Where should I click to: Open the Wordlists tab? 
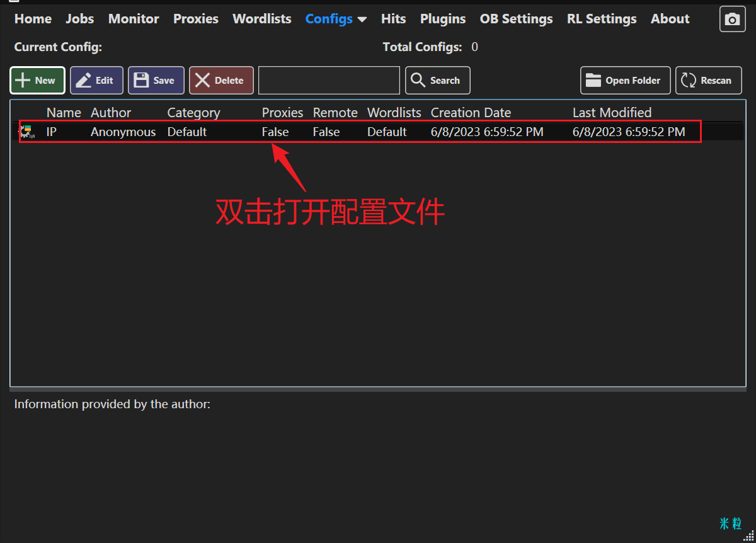click(261, 19)
